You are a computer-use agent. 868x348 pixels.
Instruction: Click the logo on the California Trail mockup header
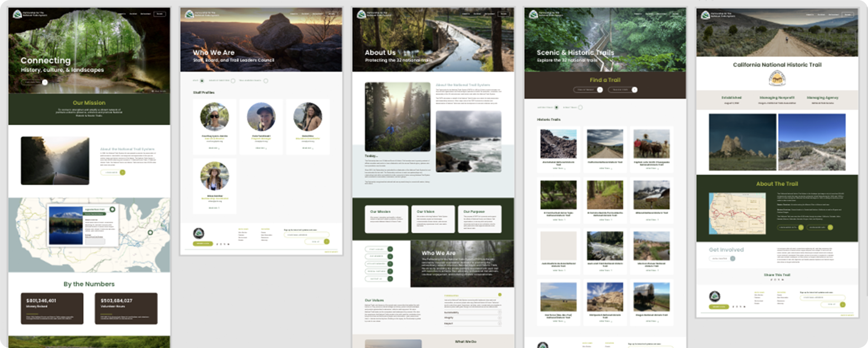point(706,15)
